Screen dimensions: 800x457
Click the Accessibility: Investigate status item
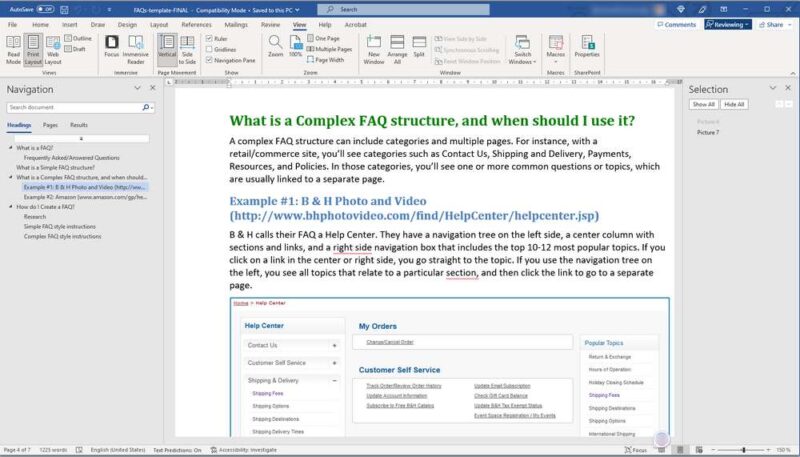[243, 450]
